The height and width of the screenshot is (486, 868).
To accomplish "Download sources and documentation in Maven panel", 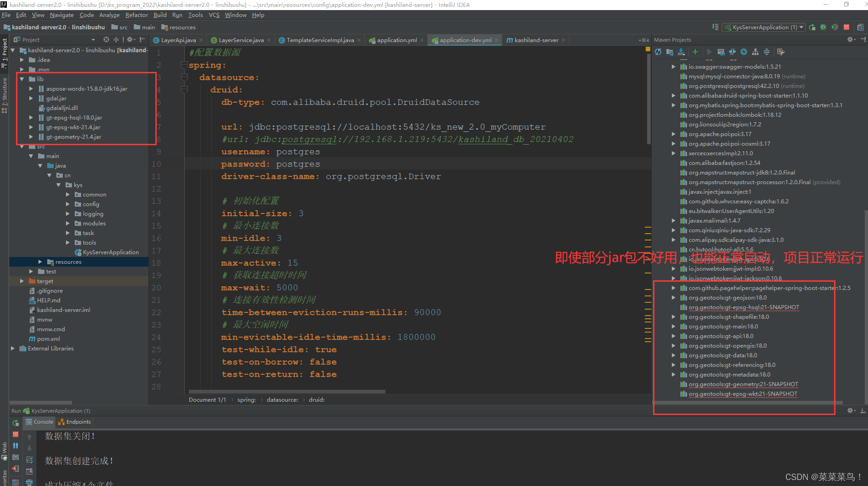I will pyautogui.click(x=681, y=52).
